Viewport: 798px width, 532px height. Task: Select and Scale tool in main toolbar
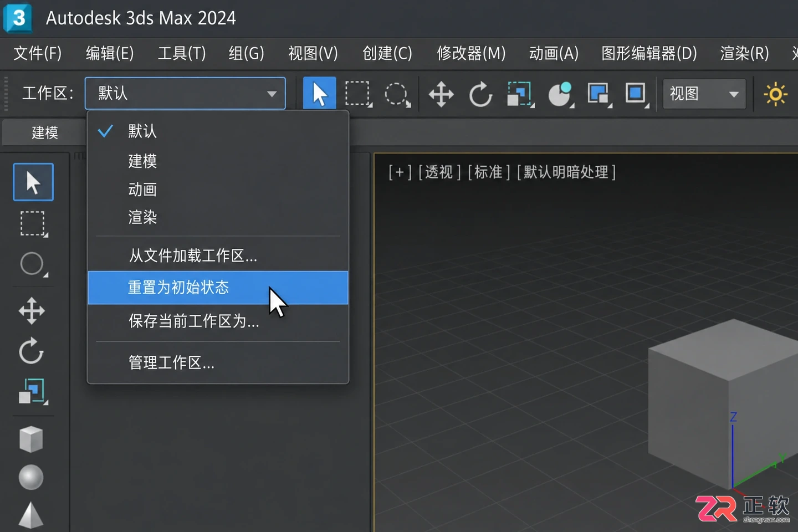(x=520, y=94)
